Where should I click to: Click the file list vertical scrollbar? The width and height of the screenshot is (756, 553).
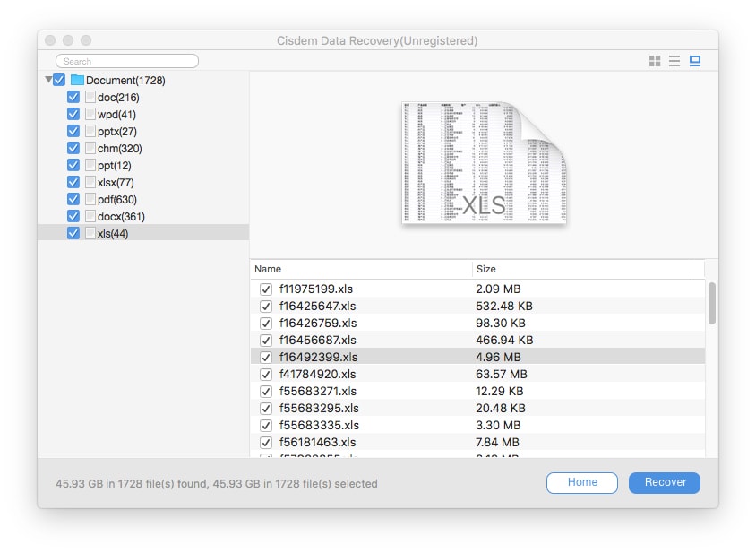click(x=711, y=303)
